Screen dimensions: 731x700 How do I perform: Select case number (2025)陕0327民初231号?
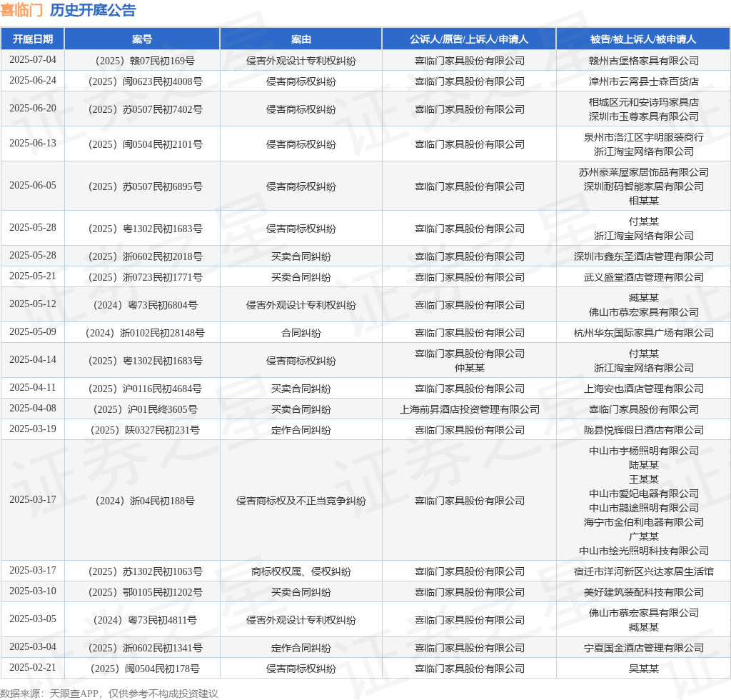pos(145,430)
